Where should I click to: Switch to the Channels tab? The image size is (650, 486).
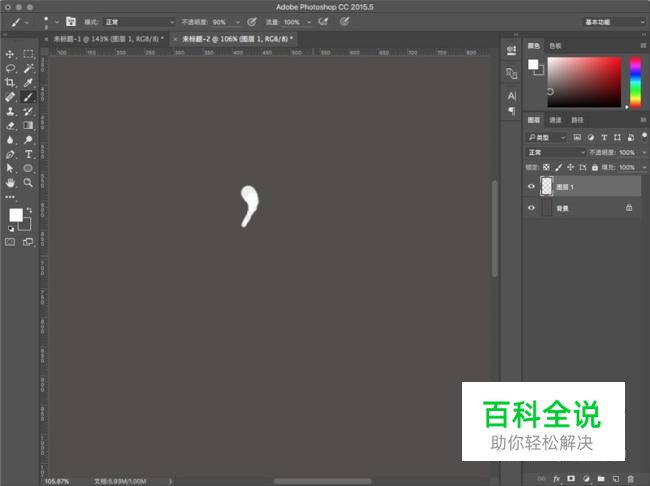point(555,120)
